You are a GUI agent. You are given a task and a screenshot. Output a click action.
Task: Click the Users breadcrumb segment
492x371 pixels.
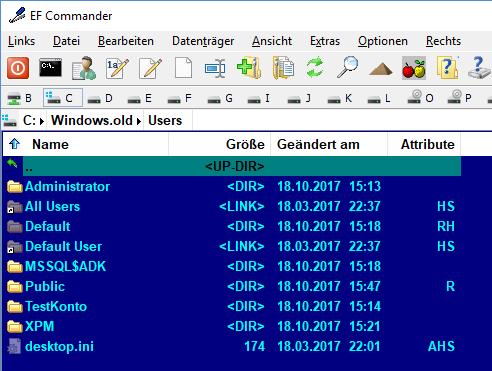[165, 120]
